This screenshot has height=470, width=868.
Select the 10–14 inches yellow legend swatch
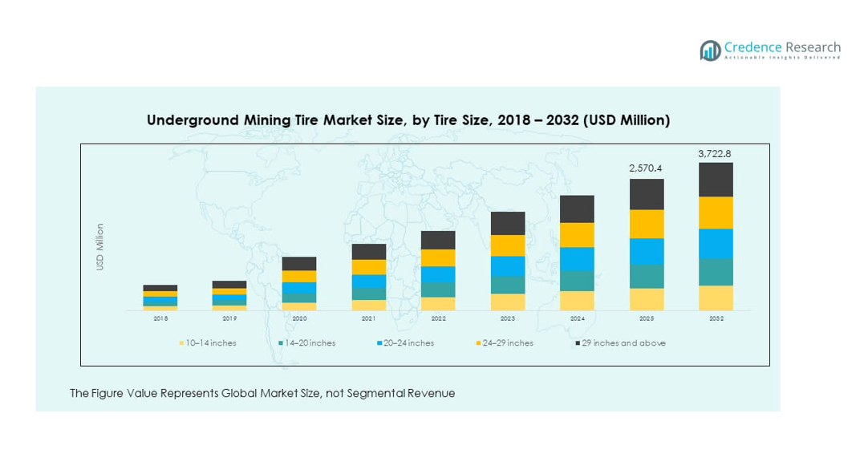point(181,343)
